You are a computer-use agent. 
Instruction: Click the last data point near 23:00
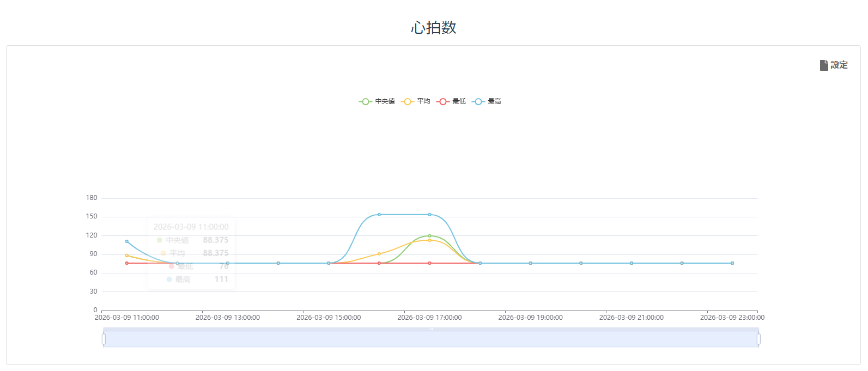click(x=732, y=263)
